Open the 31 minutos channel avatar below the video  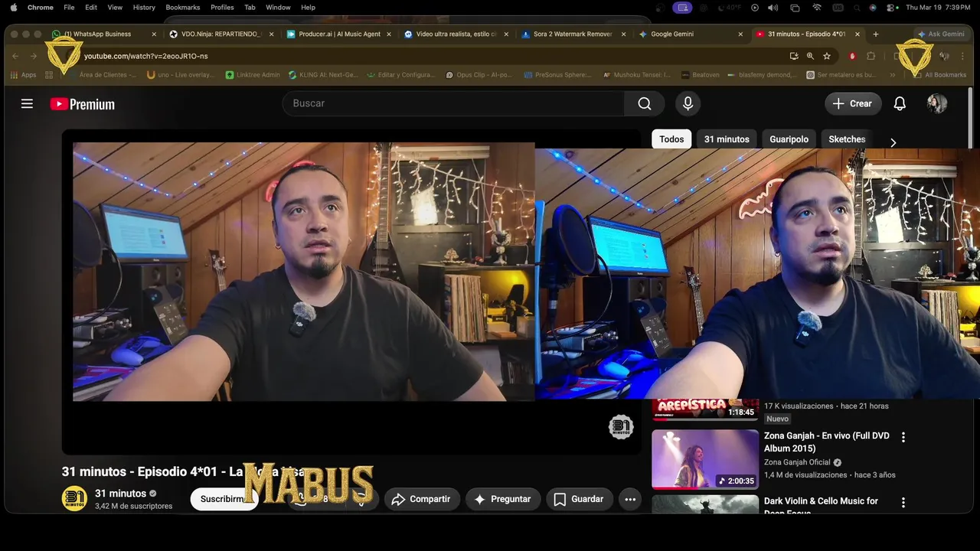click(x=74, y=498)
